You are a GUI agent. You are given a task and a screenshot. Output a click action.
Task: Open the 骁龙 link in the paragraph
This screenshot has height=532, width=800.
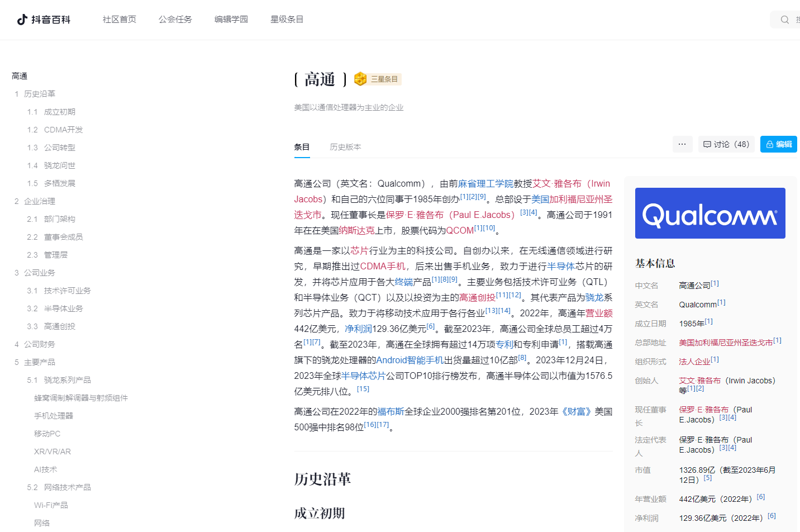(594, 297)
